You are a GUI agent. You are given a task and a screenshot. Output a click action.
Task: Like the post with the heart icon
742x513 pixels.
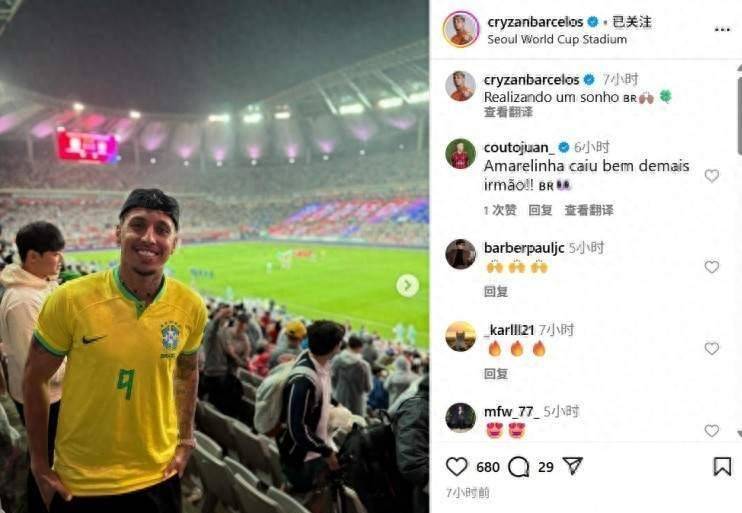click(x=456, y=467)
